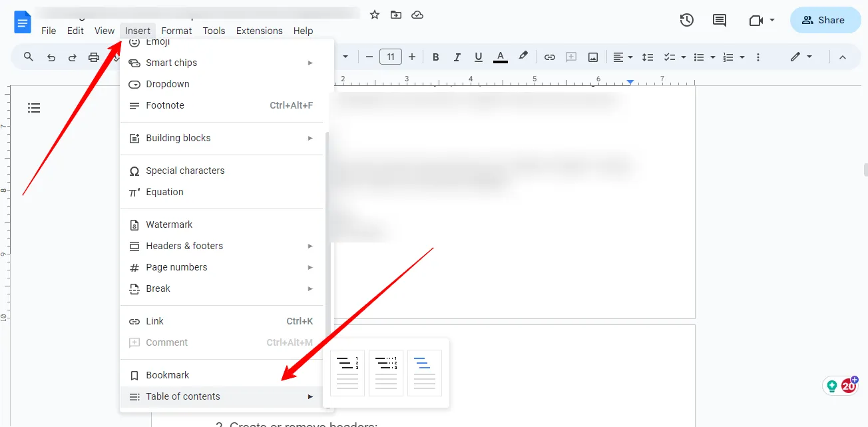Screen dimensions: 868x427
Task: Add a comment using the toolbar
Action: tap(571, 57)
